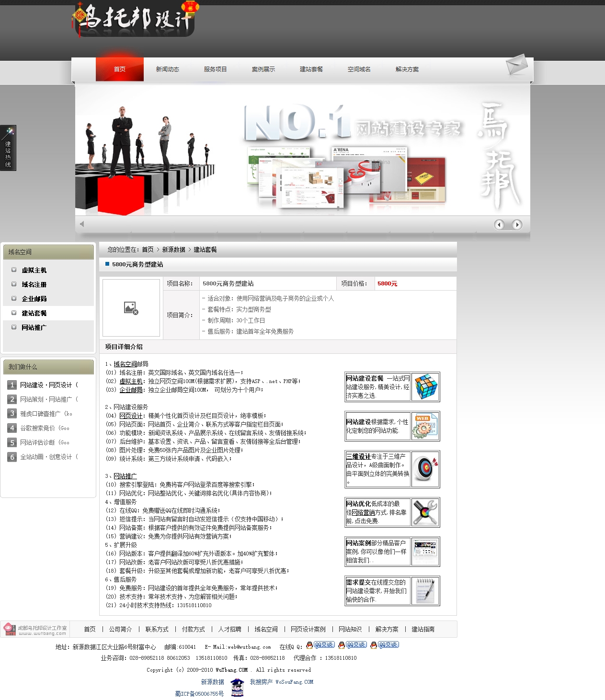The image size is (605, 700).
Task: Click the third QQ交谈 chat icon
Action: coord(385,645)
